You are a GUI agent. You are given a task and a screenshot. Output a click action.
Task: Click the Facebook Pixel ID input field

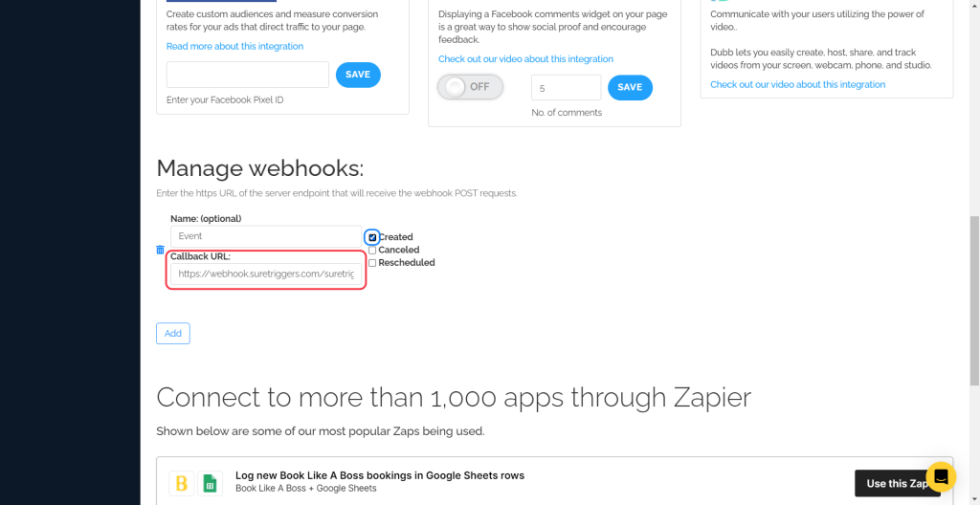(x=247, y=75)
